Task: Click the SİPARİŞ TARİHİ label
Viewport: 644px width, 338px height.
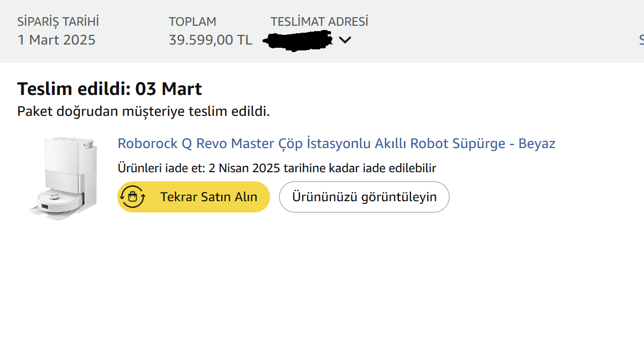Action: click(58, 22)
